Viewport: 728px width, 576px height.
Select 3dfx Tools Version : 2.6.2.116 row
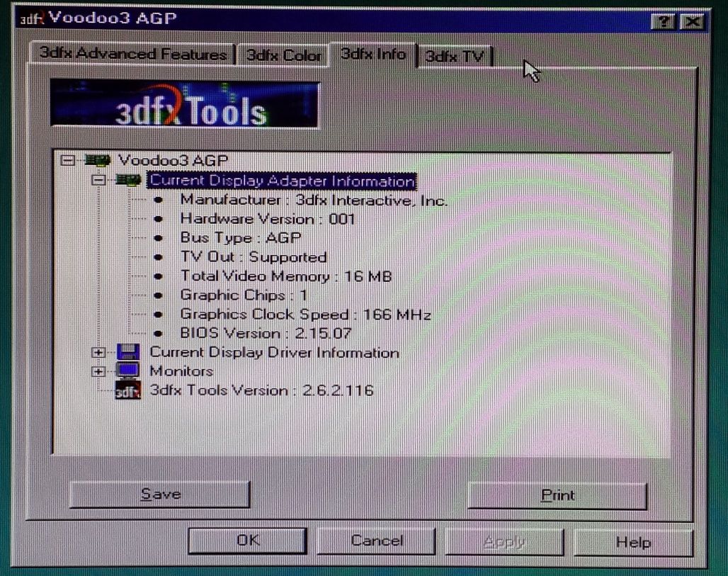pyautogui.click(x=261, y=390)
